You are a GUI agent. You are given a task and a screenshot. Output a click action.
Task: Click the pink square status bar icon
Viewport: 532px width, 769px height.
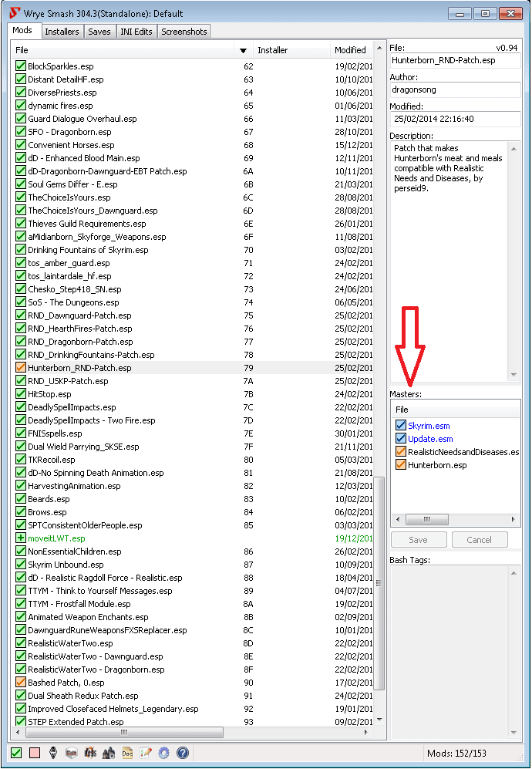click(x=35, y=753)
